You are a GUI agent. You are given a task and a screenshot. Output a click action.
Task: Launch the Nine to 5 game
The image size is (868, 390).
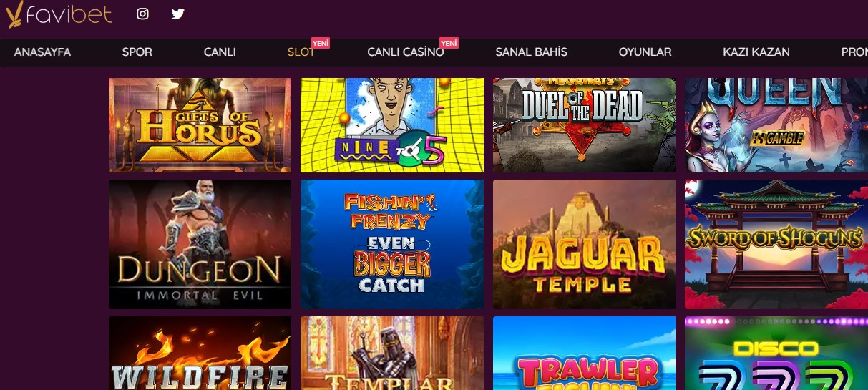coord(392,125)
